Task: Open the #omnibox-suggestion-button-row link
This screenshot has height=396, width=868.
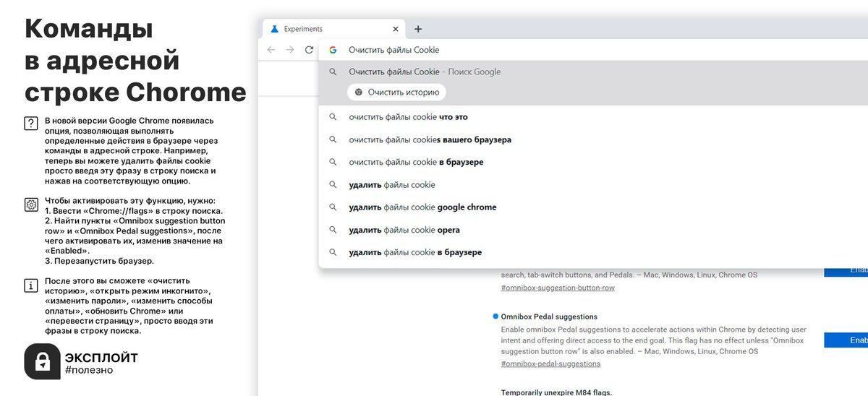Action: click(558, 288)
